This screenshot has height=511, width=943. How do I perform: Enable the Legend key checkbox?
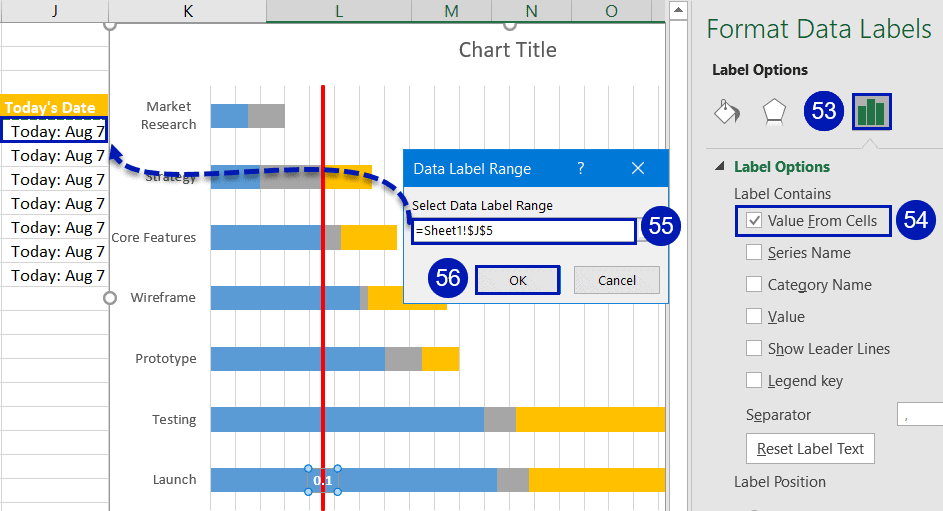753,381
